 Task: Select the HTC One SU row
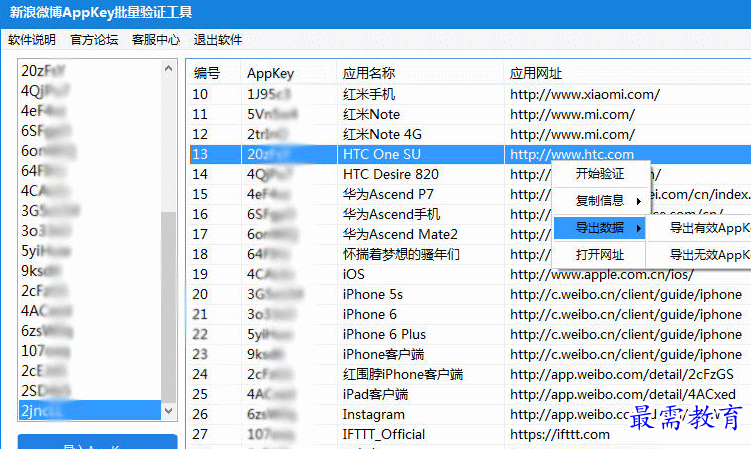click(x=470, y=154)
